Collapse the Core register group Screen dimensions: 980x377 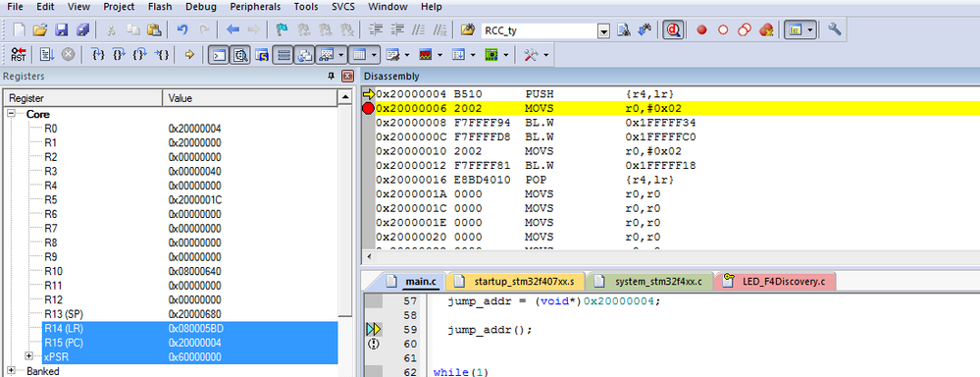coord(11,115)
